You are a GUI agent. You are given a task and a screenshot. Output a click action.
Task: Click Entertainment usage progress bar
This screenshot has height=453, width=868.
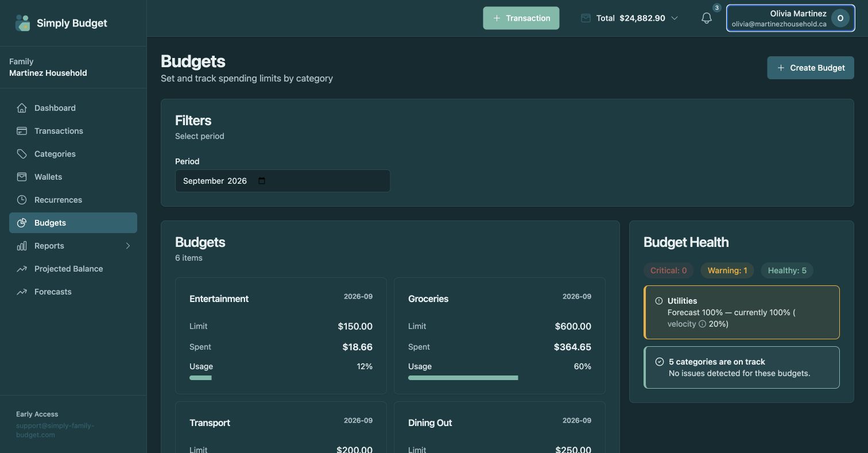pyautogui.click(x=281, y=378)
